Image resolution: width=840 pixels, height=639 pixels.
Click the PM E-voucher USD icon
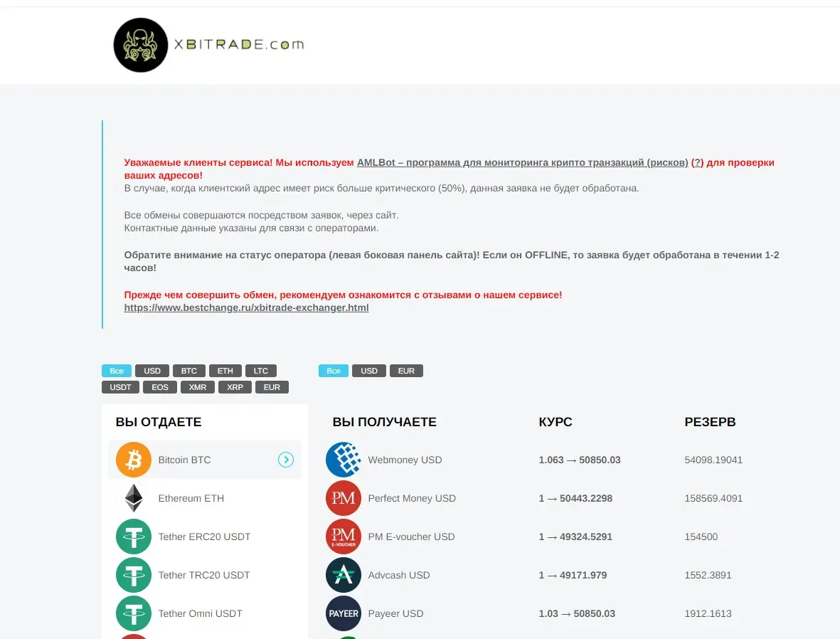(343, 537)
